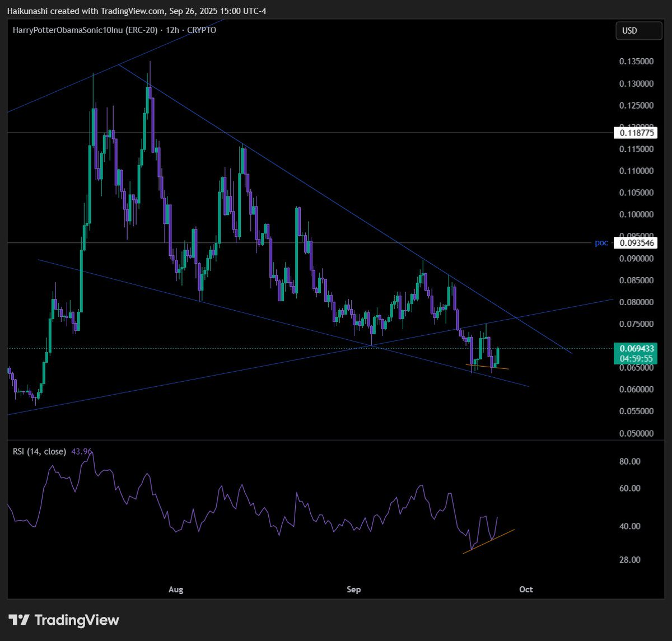Click the RSI 60.00 scale label

629,489
